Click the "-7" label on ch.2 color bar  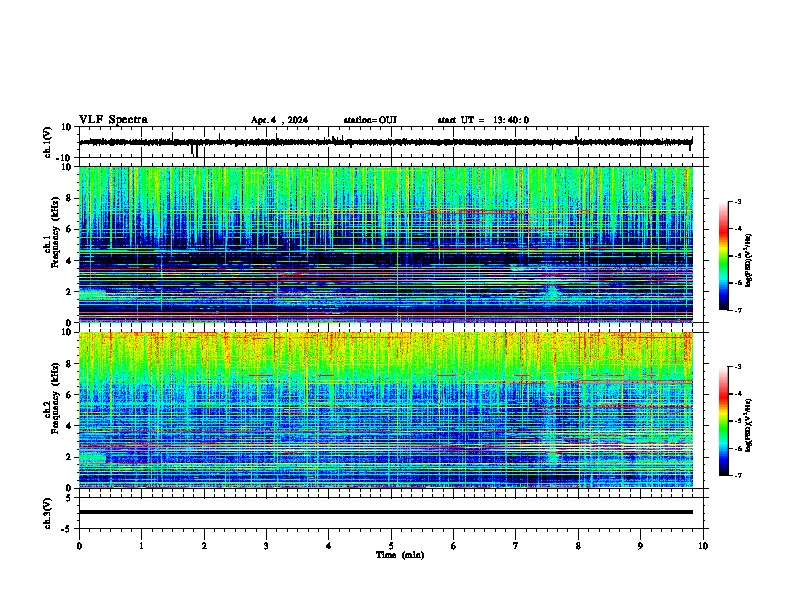(738, 475)
